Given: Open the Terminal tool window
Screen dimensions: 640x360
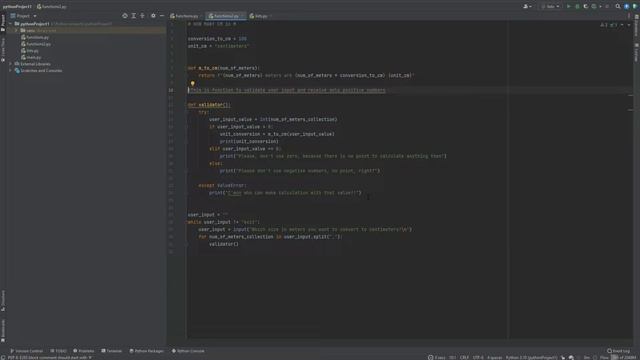Looking at the screenshot, I should (x=111, y=351).
